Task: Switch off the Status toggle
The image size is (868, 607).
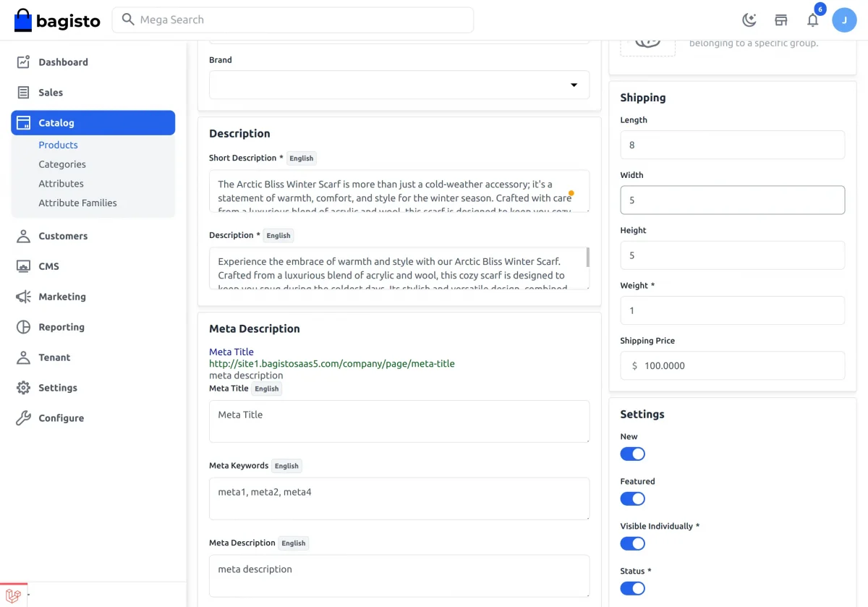Action: [632, 589]
